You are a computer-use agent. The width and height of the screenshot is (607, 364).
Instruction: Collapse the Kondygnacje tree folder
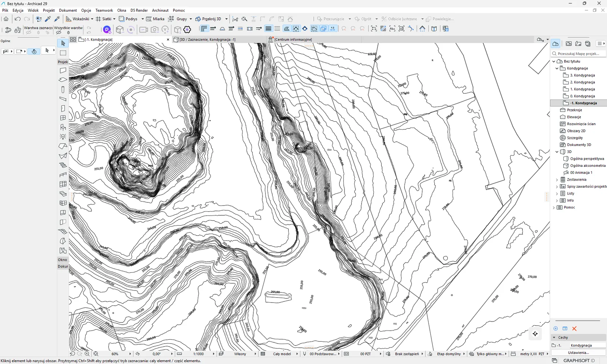pos(557,68)
